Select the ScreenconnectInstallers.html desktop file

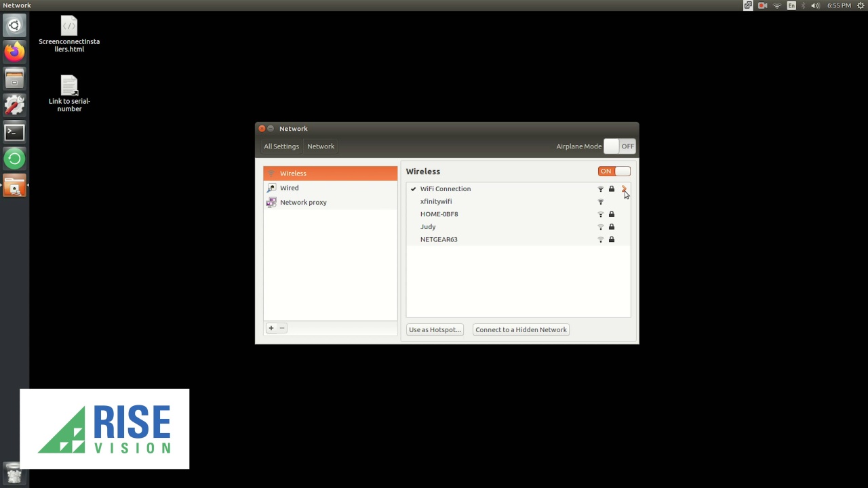tap(69, 35)
